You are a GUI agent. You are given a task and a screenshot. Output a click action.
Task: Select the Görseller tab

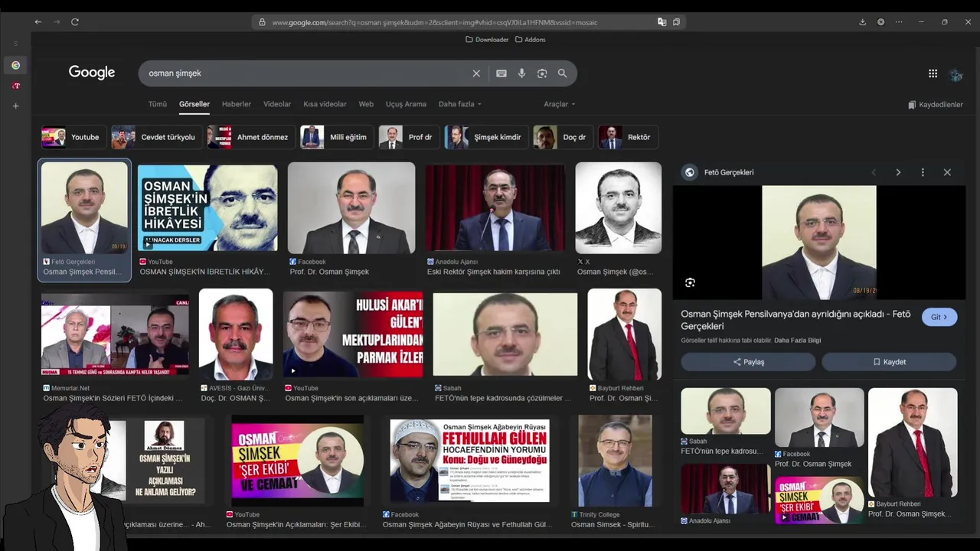point(194,104)
